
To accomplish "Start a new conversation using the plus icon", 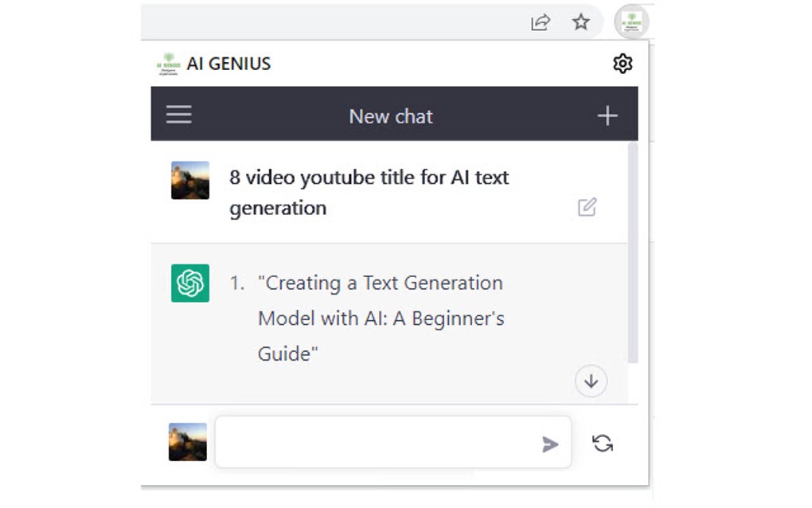I will [607, 115].
